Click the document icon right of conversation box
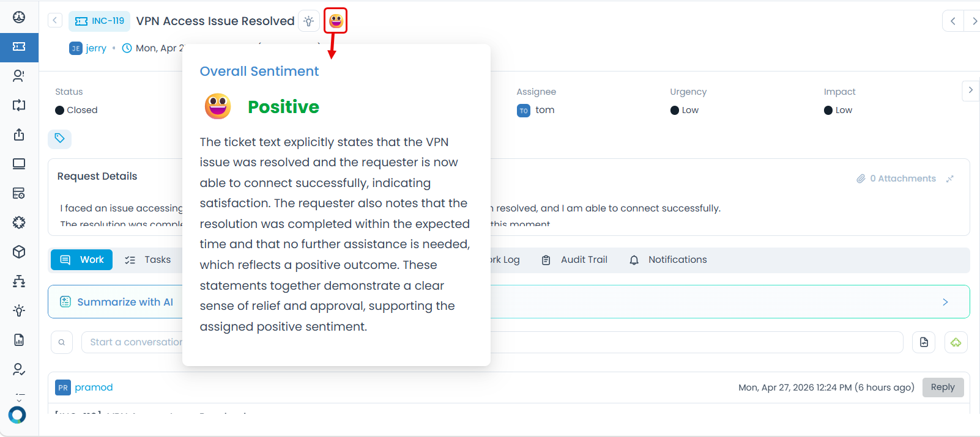Image resolution: width=980 pixels, height=437 pixels. [x=924, y=342]
